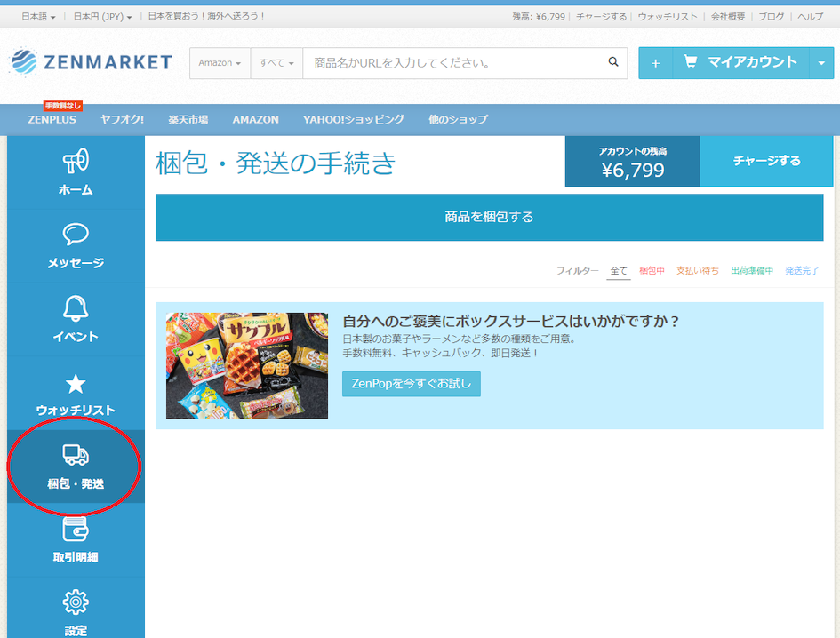Viewport: 840px width, 638px height.
Task: Open ヘルプ link in top bar
Action: 810,17
